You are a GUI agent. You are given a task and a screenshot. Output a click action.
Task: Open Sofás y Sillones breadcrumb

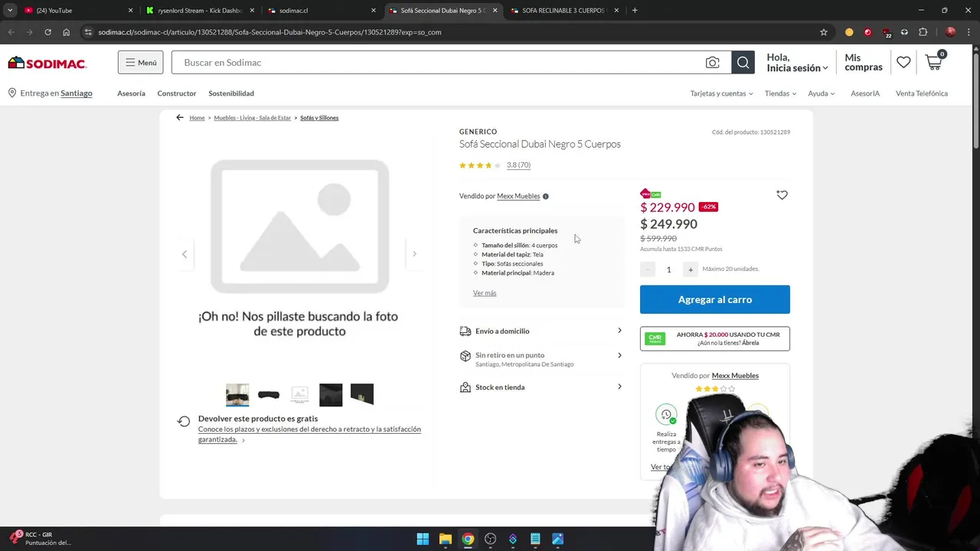point(319,118)
